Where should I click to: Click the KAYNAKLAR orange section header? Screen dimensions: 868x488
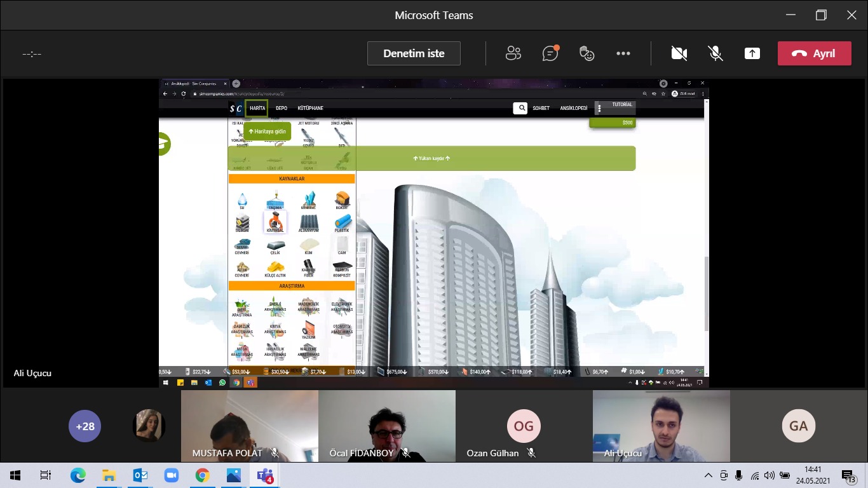[292, 179]
